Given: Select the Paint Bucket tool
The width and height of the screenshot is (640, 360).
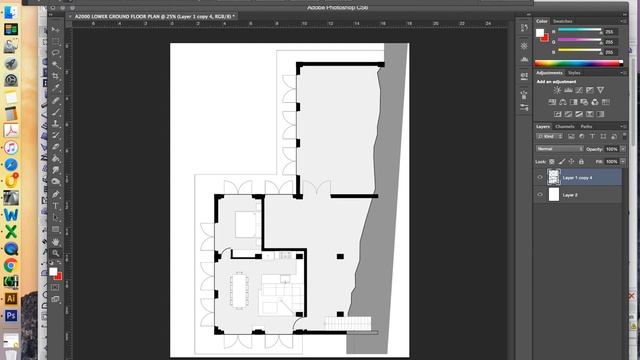Looking at the screenshot, I should pos(56,158).
